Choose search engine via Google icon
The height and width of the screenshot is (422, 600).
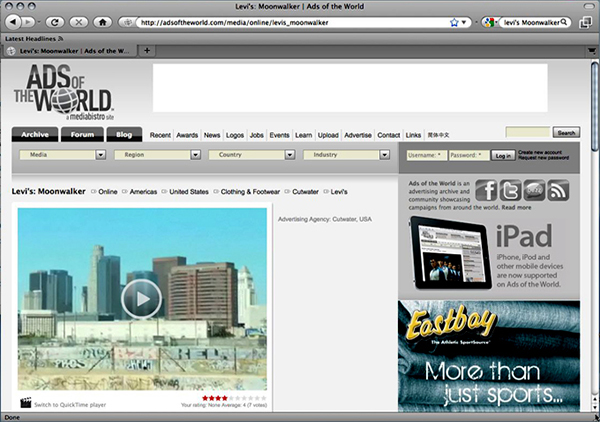point(489,23)
